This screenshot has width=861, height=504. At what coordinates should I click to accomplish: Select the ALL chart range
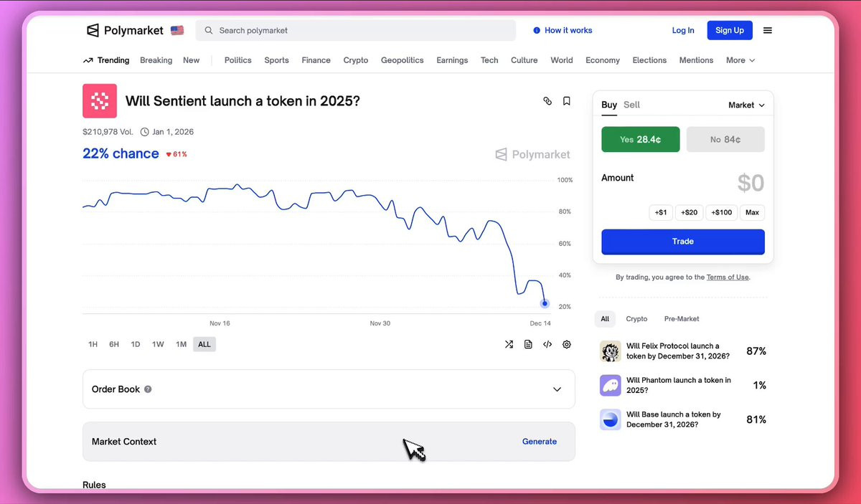pyautogui.click(x=204, y=344)
